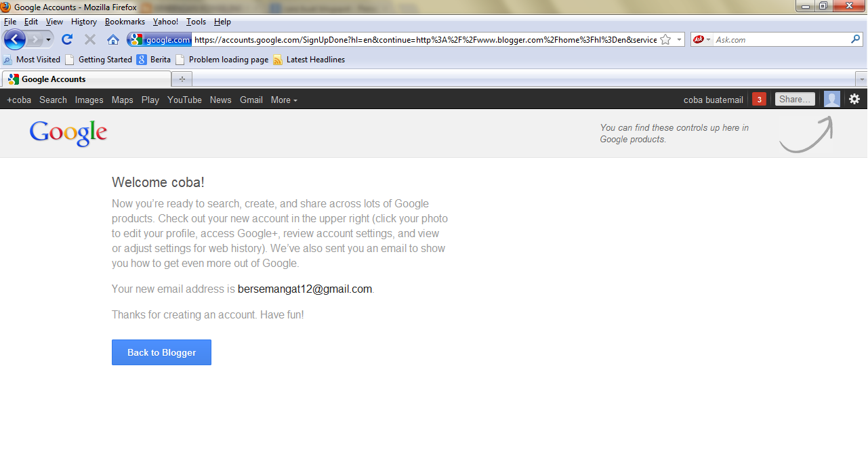Open the Yahoo! menu
868x475 pixels.
click(x=165, y=22)
